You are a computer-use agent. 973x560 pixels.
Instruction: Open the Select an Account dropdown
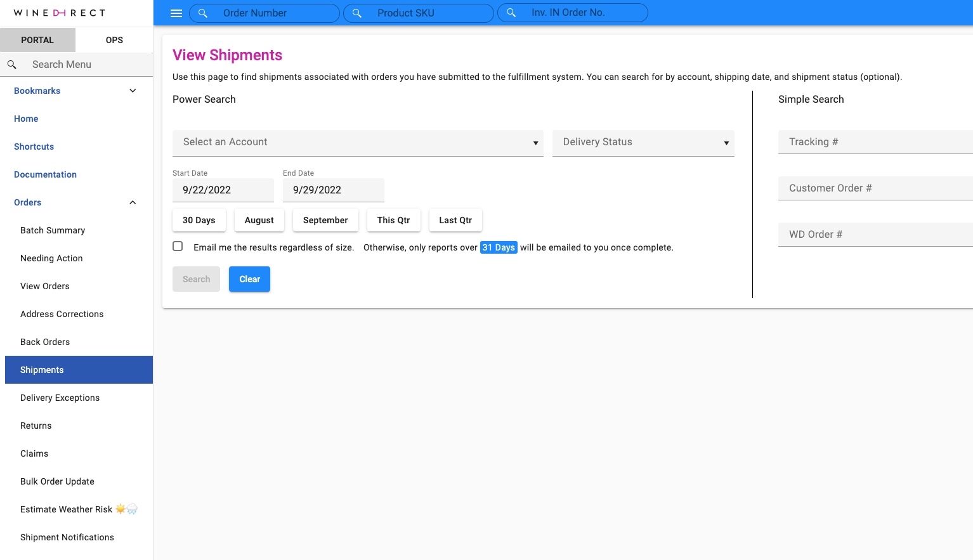click(358, 143)
